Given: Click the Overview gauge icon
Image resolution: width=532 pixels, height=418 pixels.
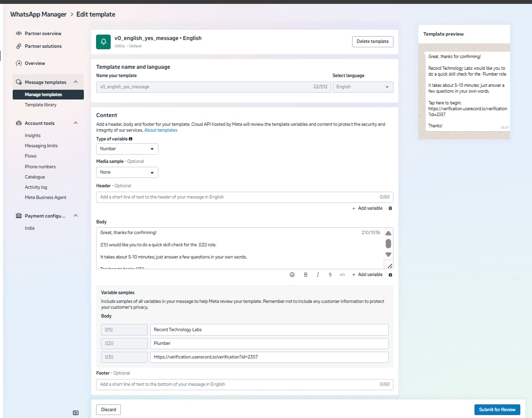Looking at the screenshot, I should pos(19,63).
